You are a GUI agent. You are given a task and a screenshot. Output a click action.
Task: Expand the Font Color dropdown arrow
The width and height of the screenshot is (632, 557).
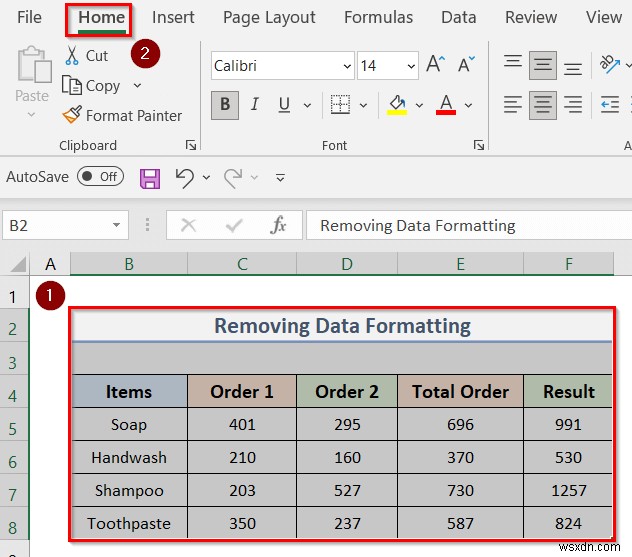pyautogui.click(x=468, y=105)
